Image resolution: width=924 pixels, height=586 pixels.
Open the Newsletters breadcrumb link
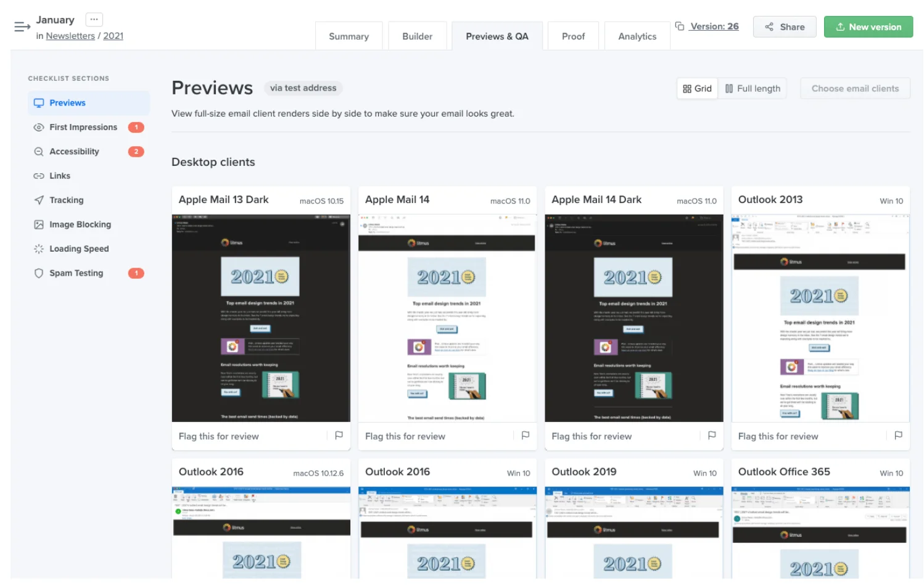[70, 36]
